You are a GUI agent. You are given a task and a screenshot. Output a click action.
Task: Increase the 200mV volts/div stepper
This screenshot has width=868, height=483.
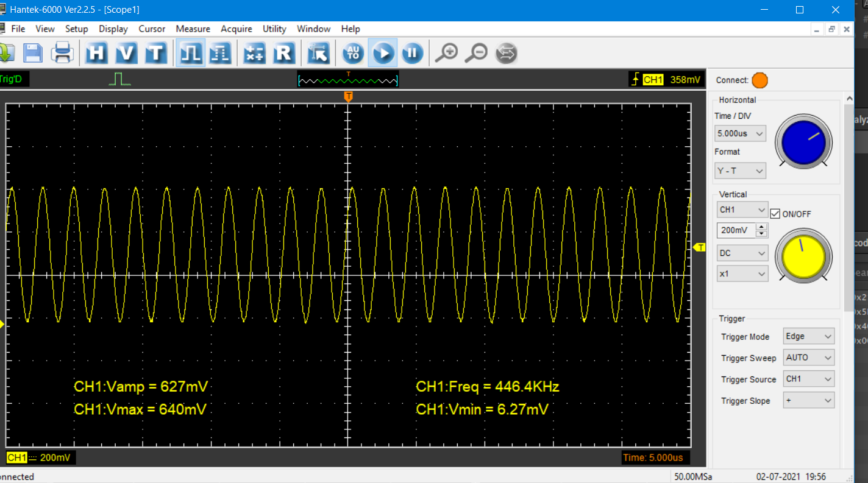761,227
